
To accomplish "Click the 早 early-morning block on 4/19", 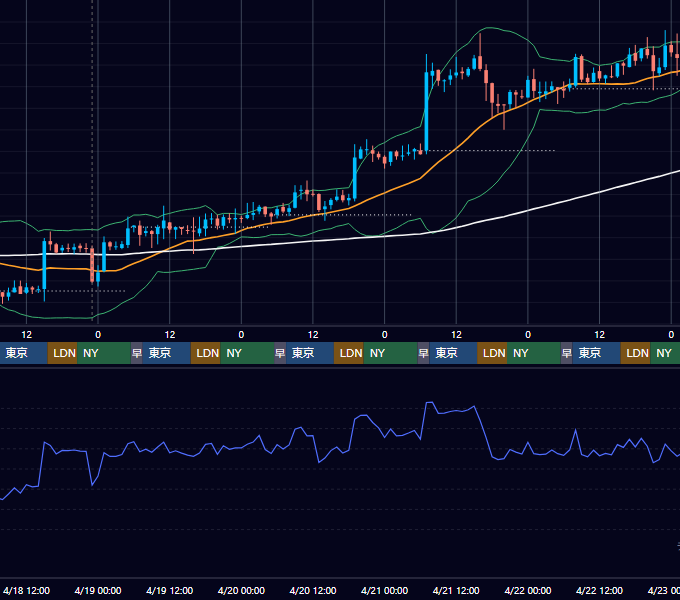I will 137,353.
